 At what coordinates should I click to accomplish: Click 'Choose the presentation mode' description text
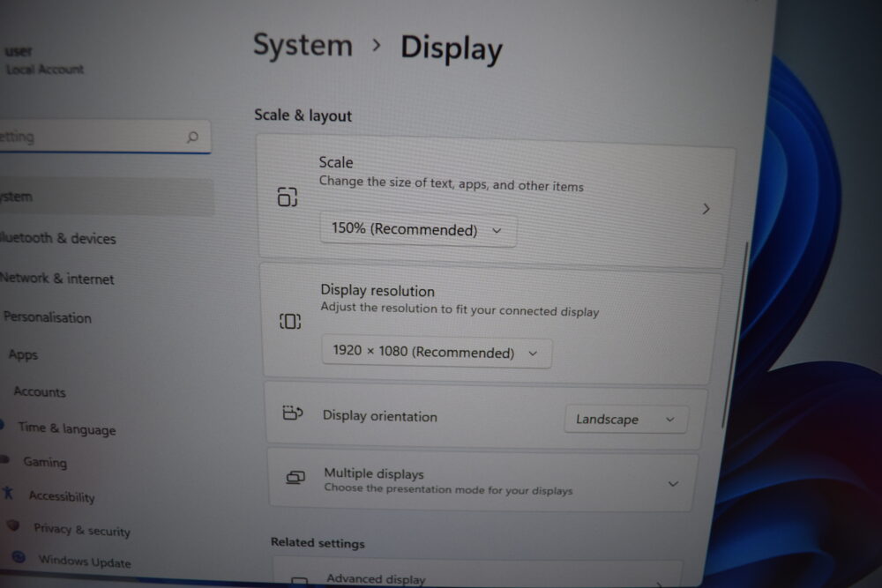coord(448,489)
